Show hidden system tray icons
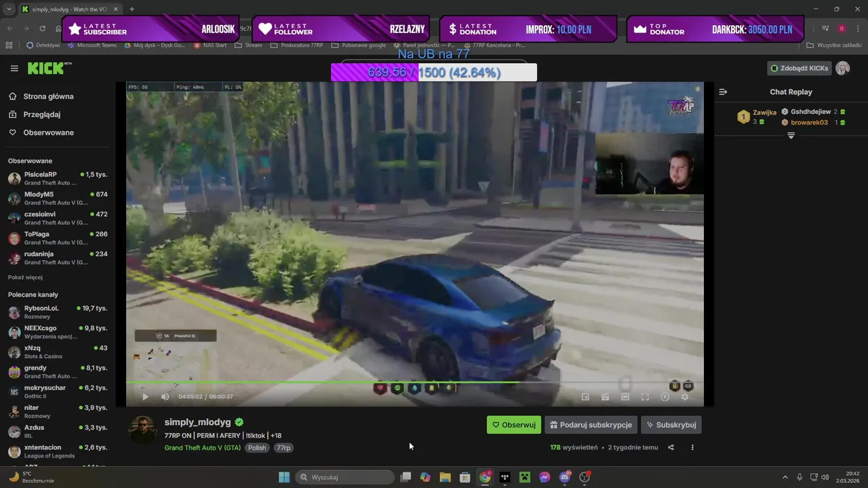The width and height of the screenshot is (868, 488). click(785, 477)
